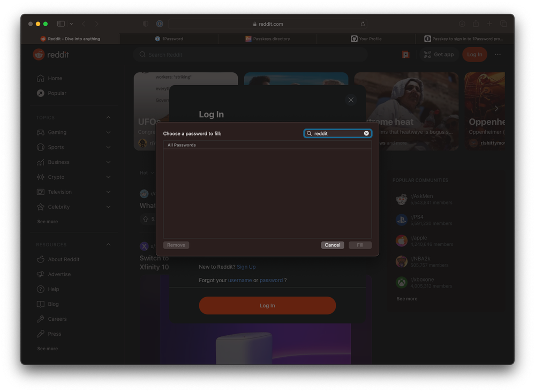Open the Popular feed

click(x=57, y=93)
